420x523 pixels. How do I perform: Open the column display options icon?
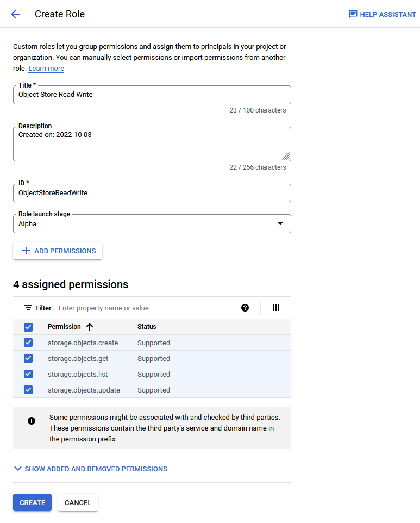[276, 308]
